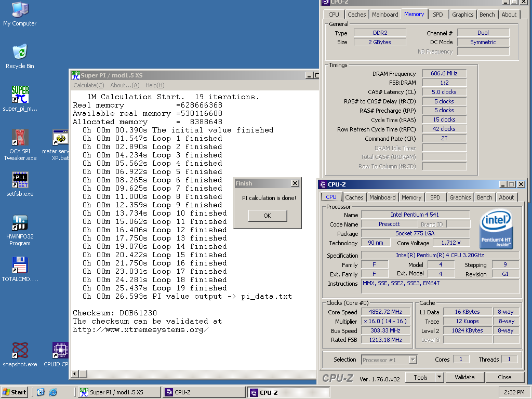Viewport: 532px width, 399px height.
Task: Click the Super PI title bar icon
Action: (x=75, y=75)
